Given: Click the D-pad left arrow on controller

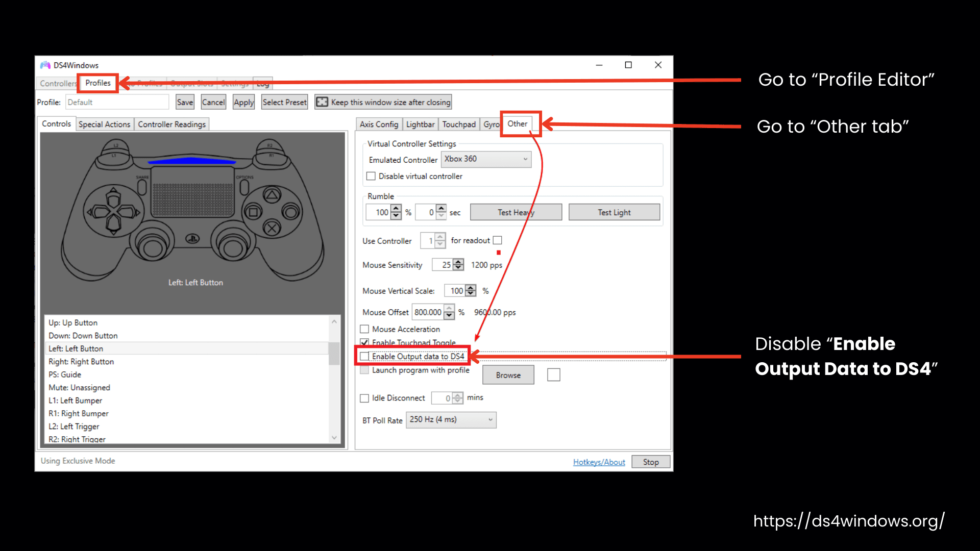Looking at the screenshot, I should 97,212.
